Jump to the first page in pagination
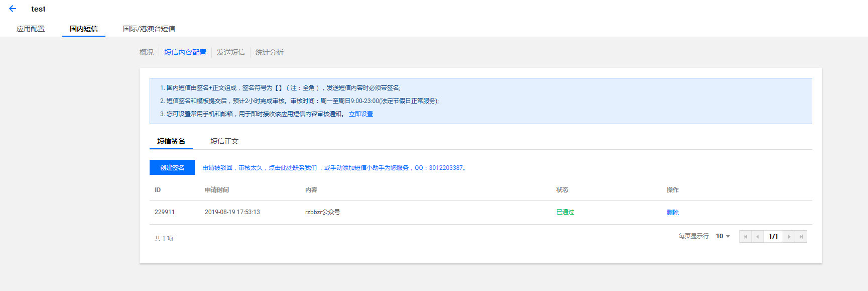This screenshot has height=291, width=868. [746, 237]
